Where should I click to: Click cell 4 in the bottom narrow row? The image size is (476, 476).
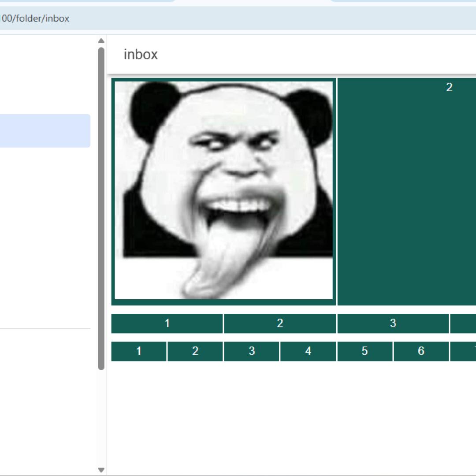[x=308, y=351]
